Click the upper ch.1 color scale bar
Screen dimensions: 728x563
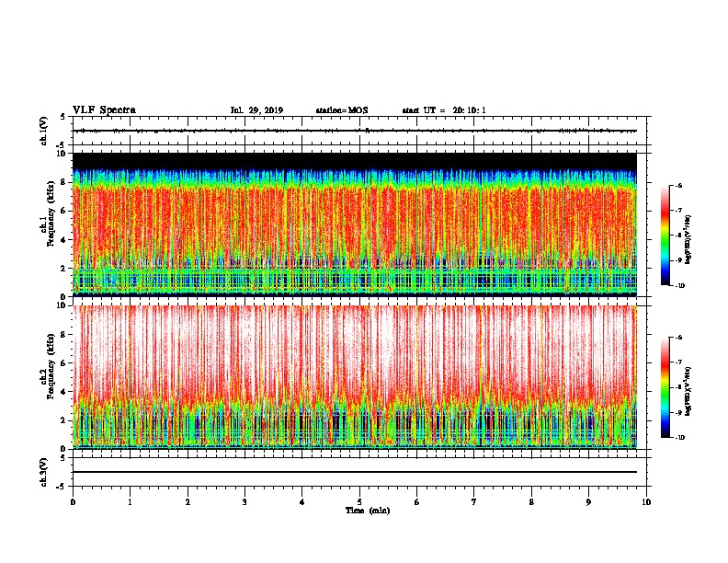click(x=665, y=236)
